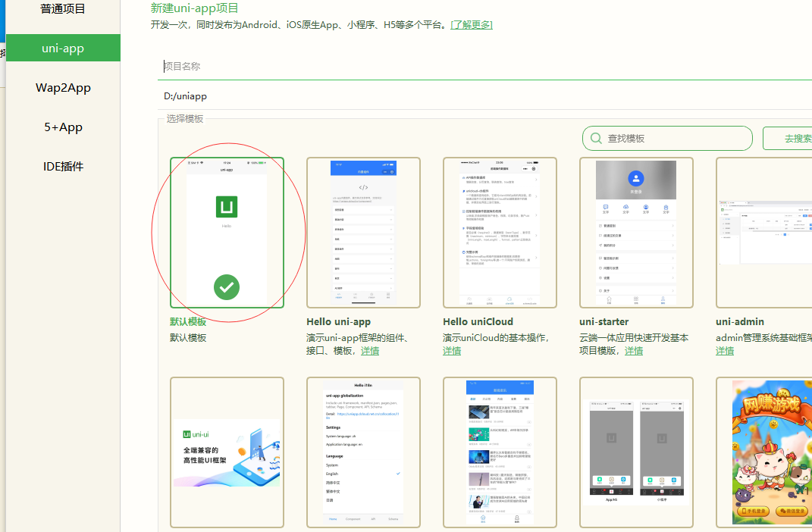This screenshot has width=812, height=532.
Task: Select the uni-starter template thumbnail
Action: coord(636,233)
